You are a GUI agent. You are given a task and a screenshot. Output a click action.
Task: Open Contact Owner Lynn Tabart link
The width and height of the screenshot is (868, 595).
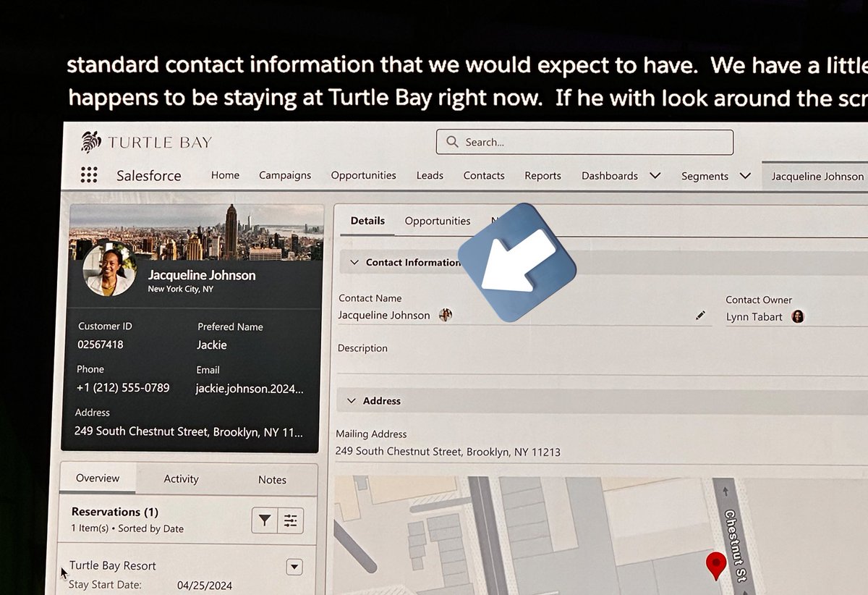point(754,317)
